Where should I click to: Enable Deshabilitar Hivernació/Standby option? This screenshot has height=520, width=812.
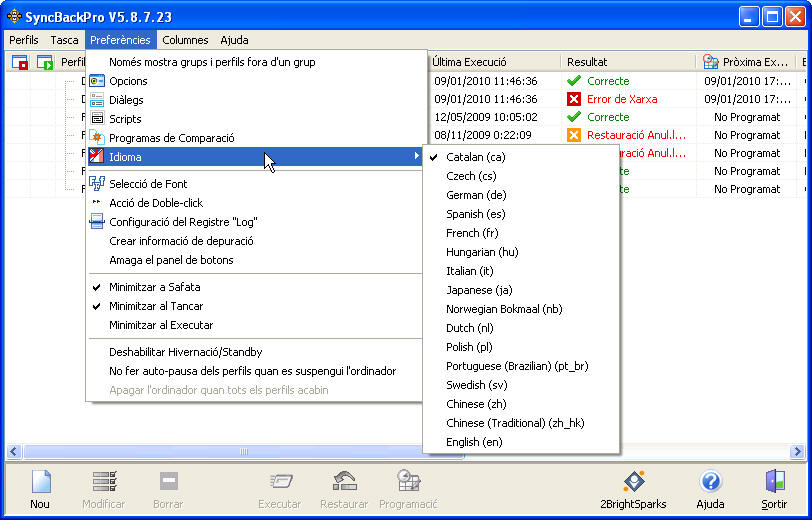[x=256, y=352]
